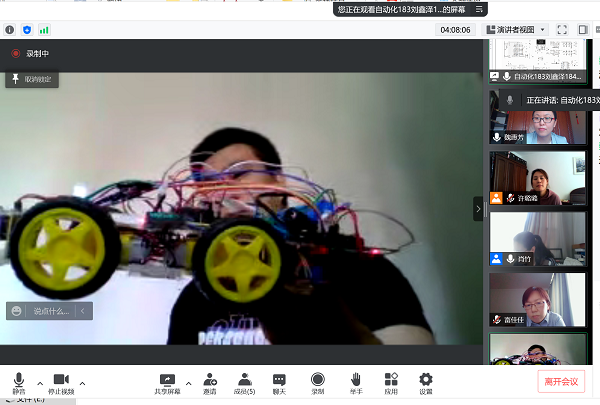Expand audio options arrow beside microphone

point(40,383)
